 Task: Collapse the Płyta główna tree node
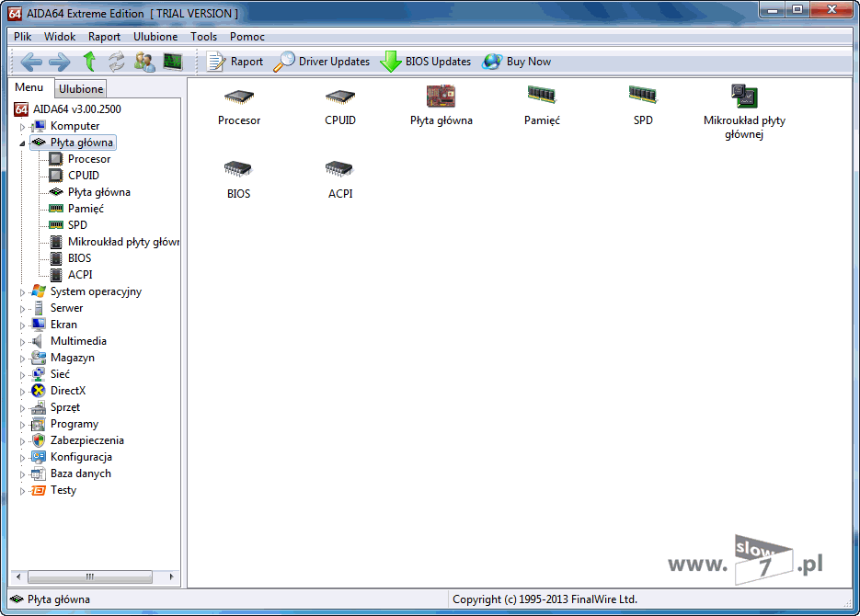22,143
